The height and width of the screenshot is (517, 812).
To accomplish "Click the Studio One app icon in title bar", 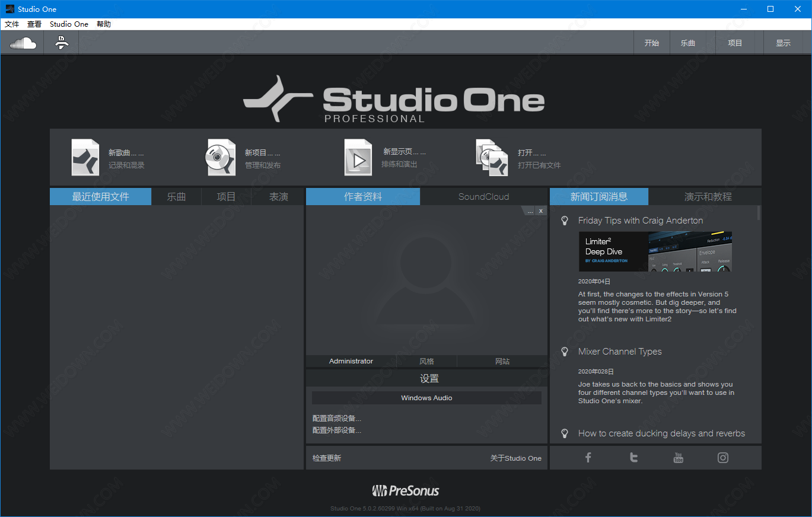I will coord(9,9).
